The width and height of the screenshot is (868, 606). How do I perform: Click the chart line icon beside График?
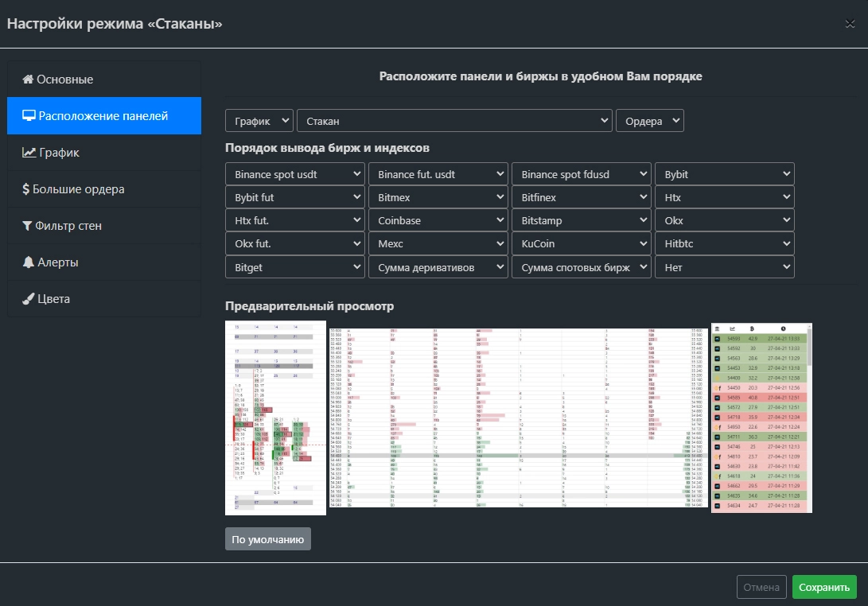(29, 153)
